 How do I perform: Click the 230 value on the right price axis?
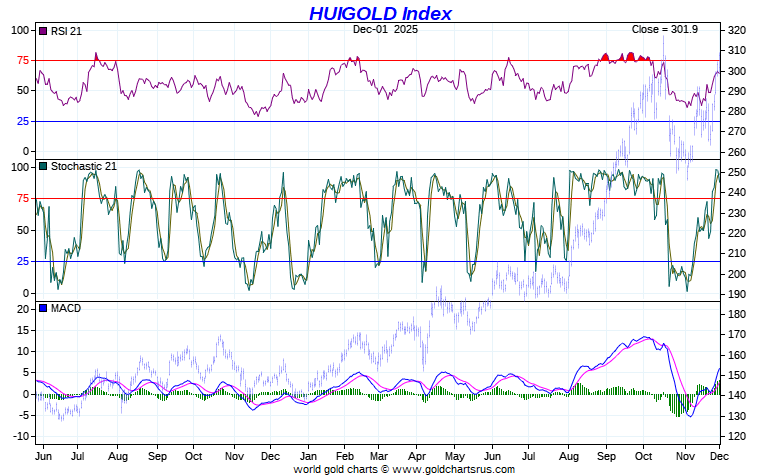tap(737, 213)
